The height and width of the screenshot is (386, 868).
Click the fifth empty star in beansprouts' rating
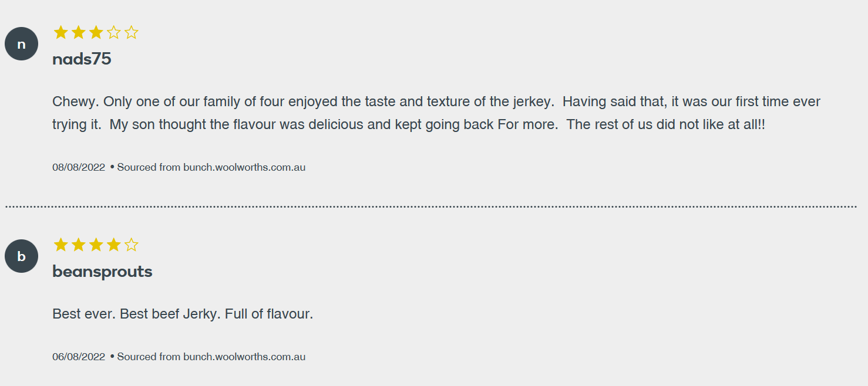click(x=132, y=245)
